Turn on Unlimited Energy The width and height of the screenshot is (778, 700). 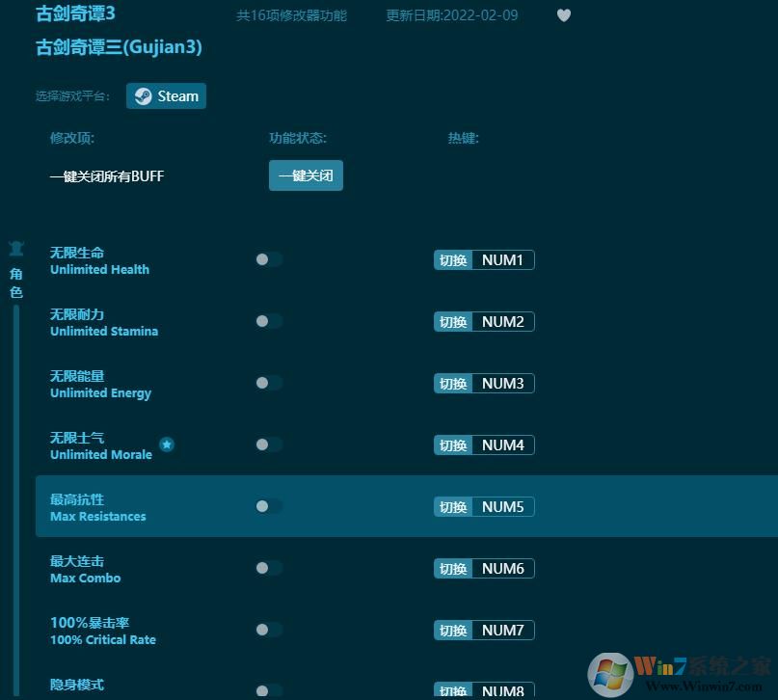268,383
